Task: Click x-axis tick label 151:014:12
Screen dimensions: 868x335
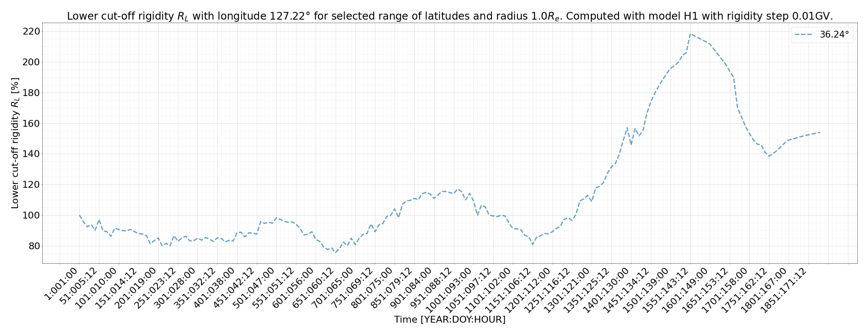Action: click(116, 288)
